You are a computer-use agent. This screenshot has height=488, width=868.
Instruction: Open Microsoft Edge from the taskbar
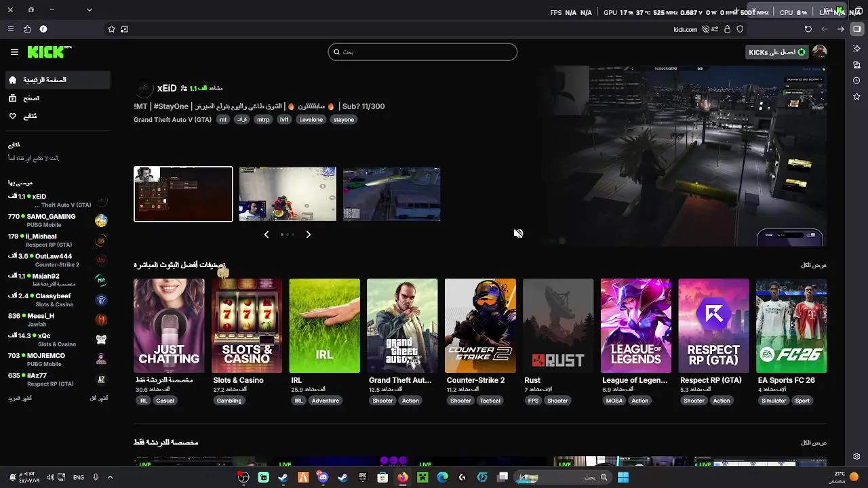pyautogui.click(x=442, y=477)
